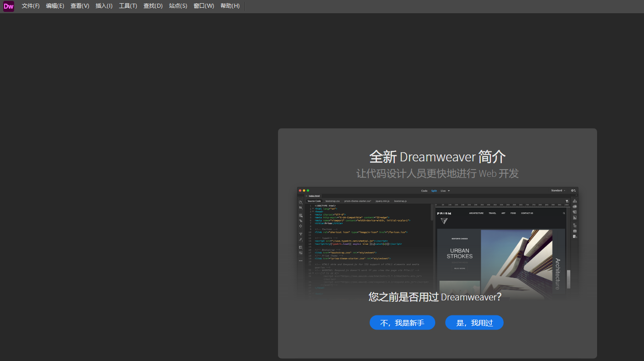Open the Standard workspace dropdown
This screenshot has height=361, width=644.
(557, 191)
